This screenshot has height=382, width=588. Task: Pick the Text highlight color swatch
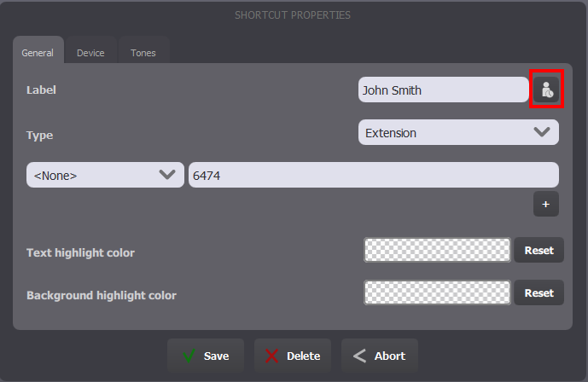[437, 250]
